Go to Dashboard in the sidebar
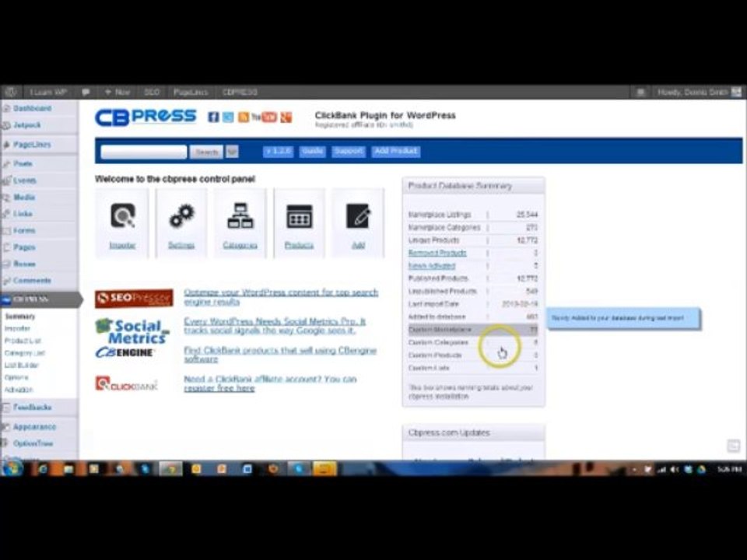 [33, 108]
